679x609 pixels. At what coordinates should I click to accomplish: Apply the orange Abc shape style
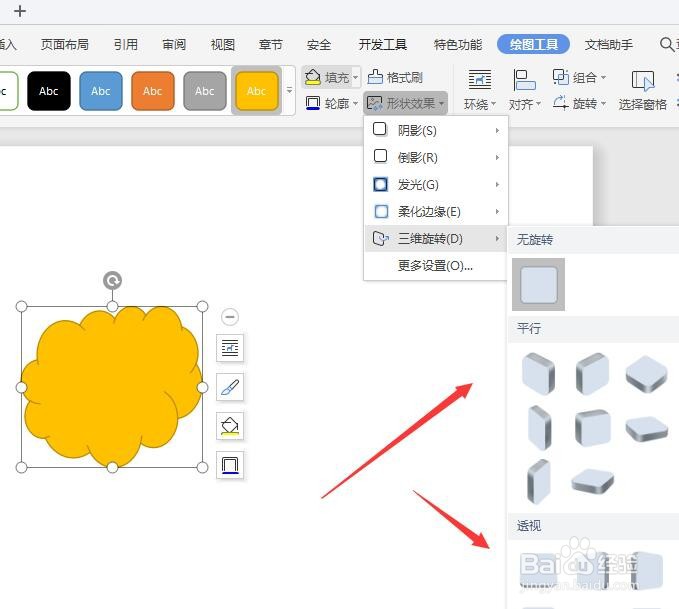153,91
